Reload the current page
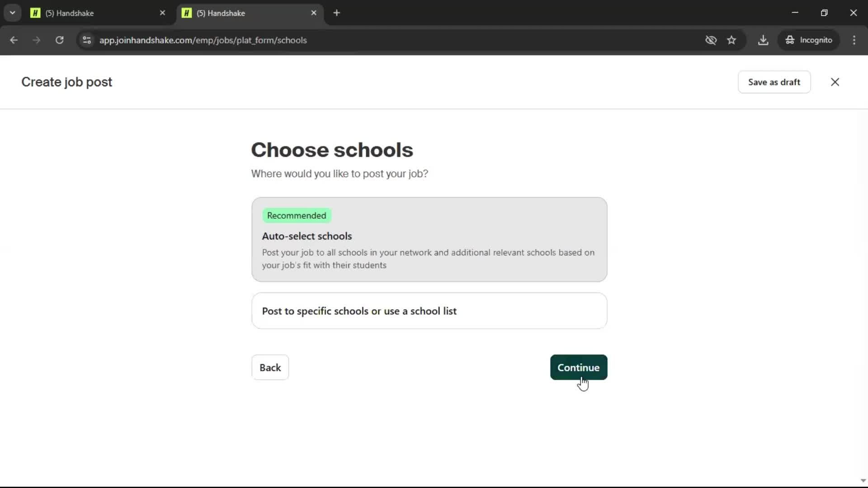The height and width of the screenshot is (488, 868). (59, 40)
